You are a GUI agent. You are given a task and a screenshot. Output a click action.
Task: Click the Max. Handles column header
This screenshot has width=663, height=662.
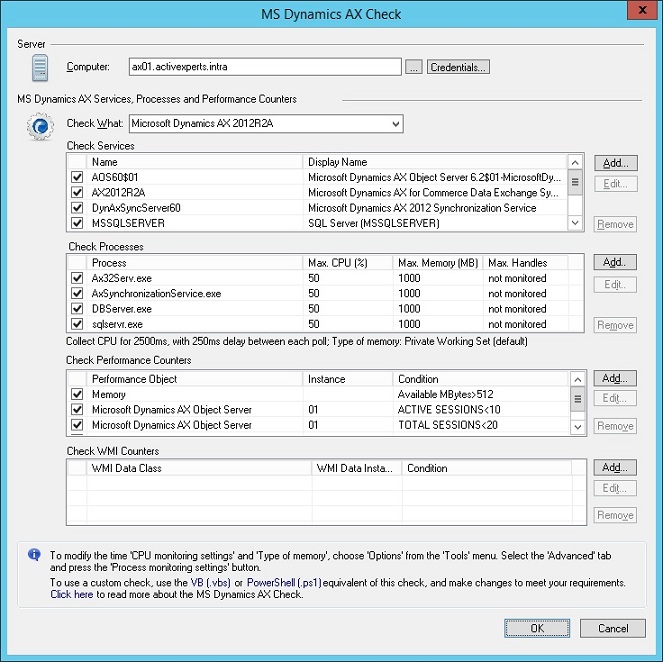click(526, 263)
